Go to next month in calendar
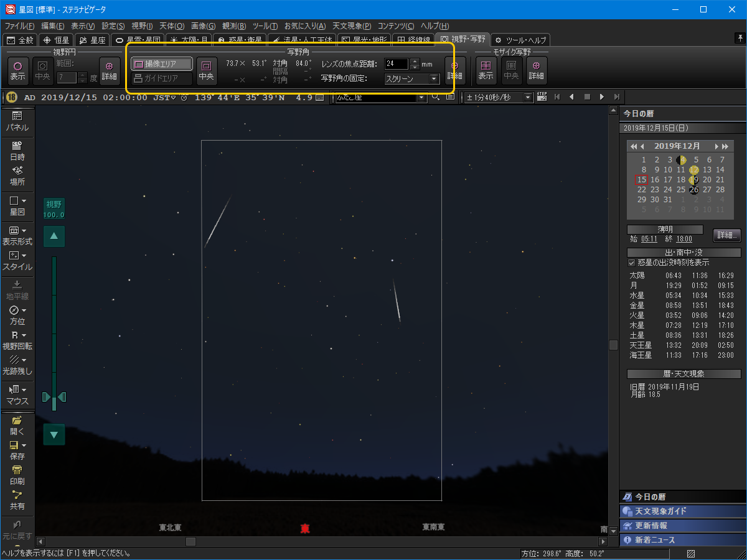 pyautogui.click(x=716, y=146)
